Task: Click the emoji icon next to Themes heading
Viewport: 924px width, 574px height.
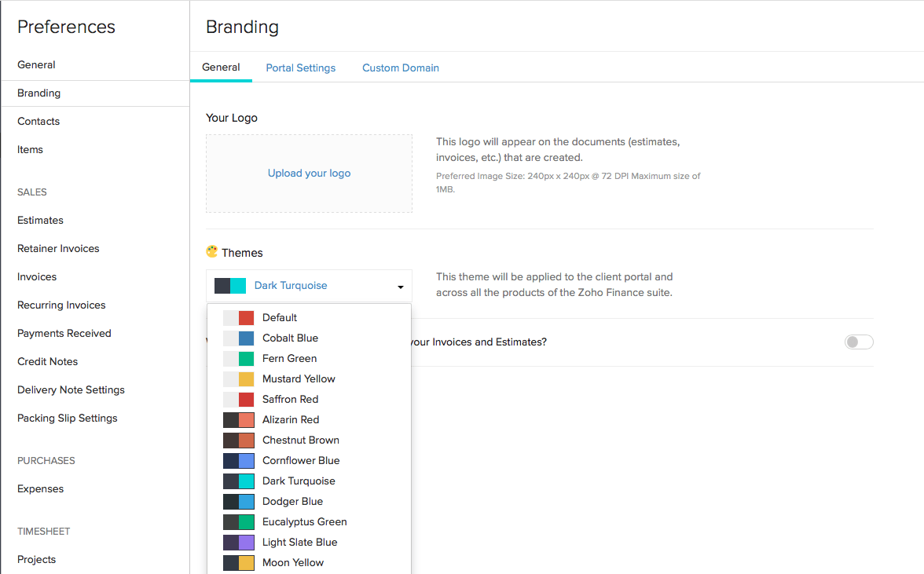Action: pyautogui.click(x=211, y=251)
